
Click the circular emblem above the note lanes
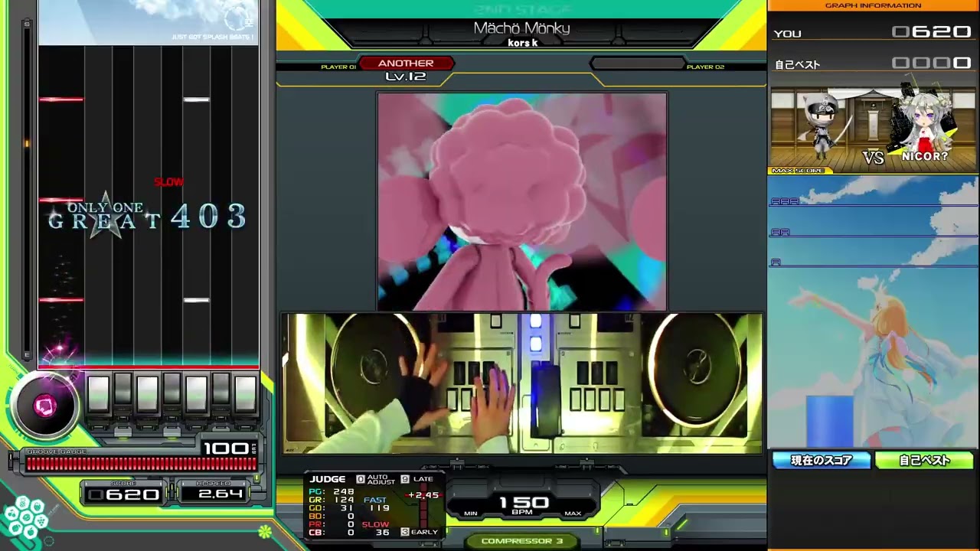[237, 17]
